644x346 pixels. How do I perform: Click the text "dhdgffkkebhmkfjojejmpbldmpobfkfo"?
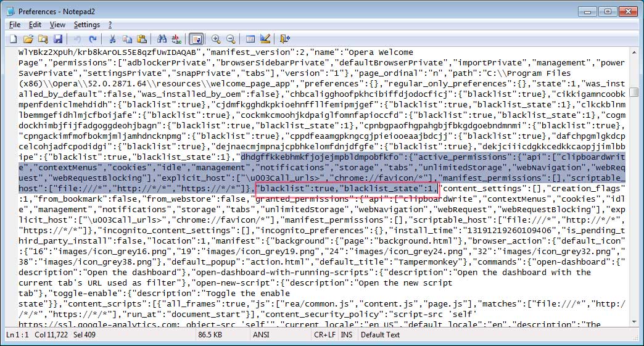coord(320,157)
